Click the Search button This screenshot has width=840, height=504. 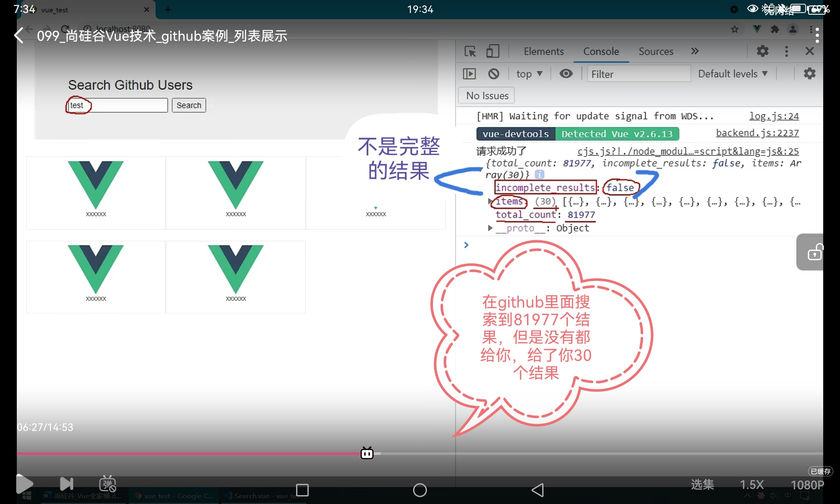[189, 105]
